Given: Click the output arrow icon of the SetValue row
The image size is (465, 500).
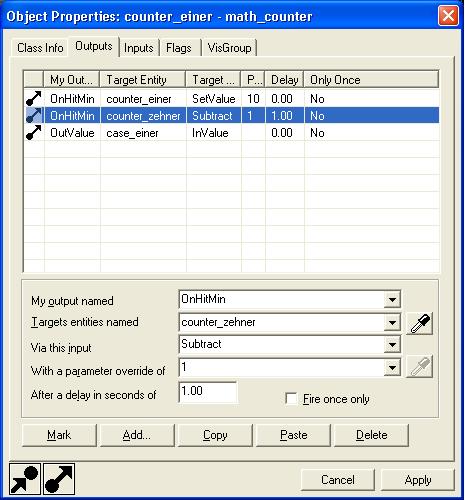Looking at the screenshot, I should (x=34, y=99).
